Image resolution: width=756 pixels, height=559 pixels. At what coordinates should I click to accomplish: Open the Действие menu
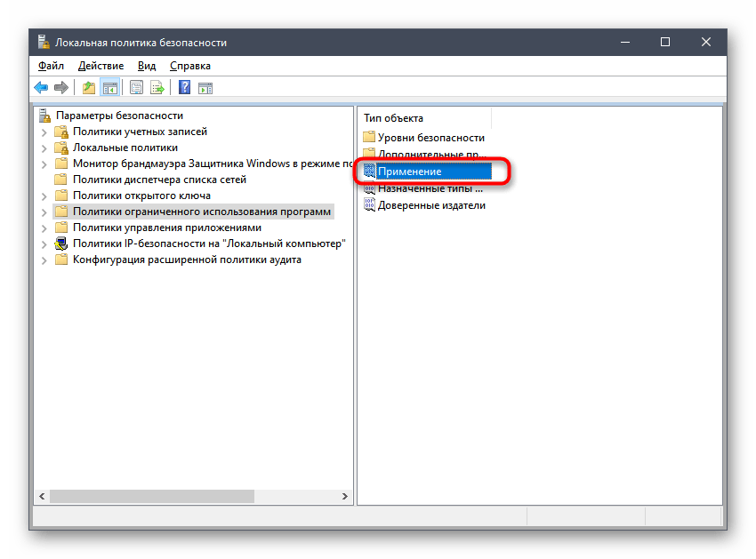[101, 66]
